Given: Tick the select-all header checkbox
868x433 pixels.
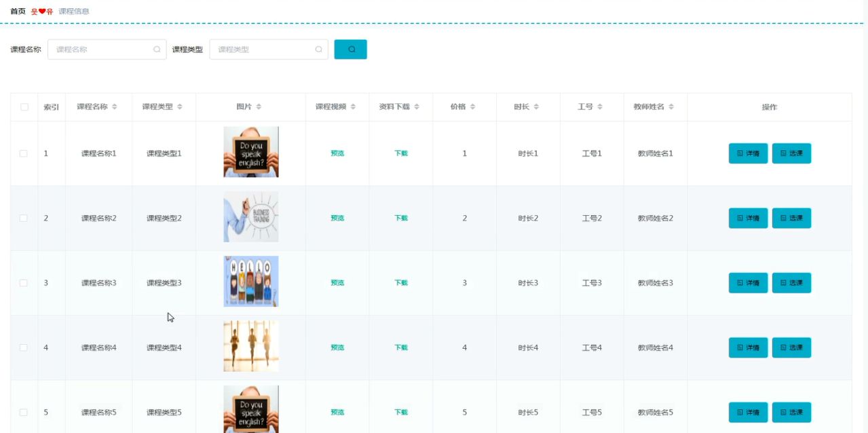Looking at the screenshot, I should [24, 107].
